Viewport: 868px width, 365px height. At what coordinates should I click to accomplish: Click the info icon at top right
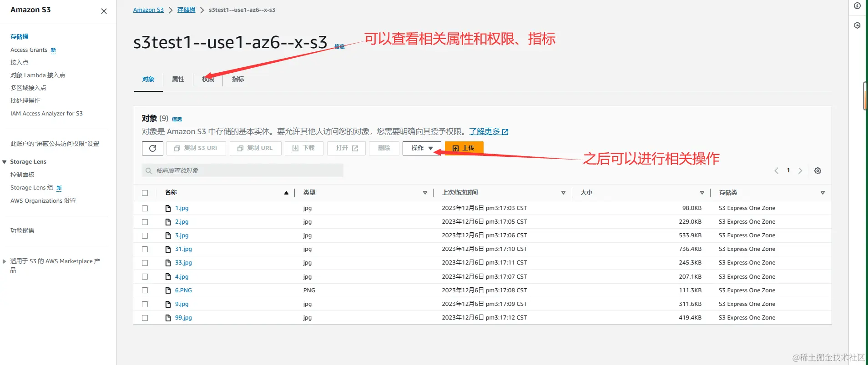[857, 6]
